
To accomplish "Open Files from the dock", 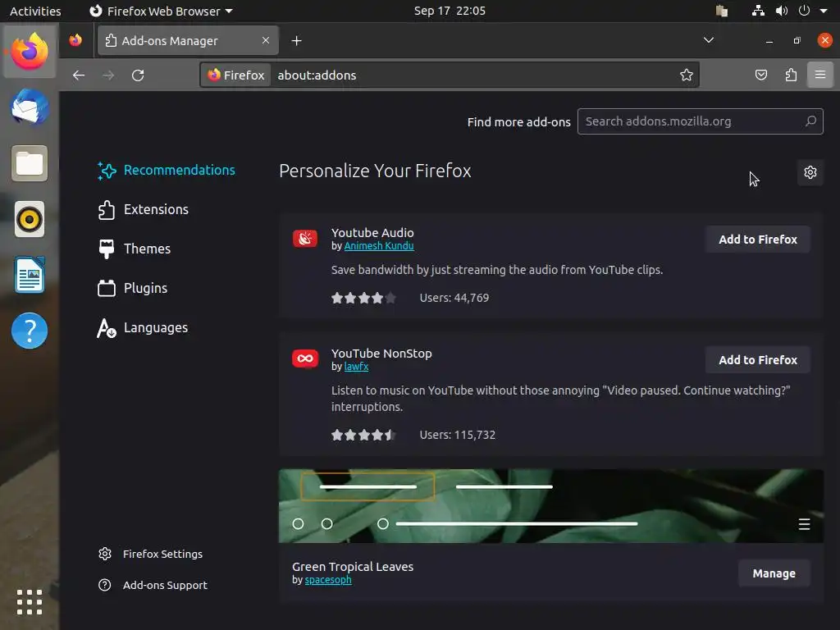I will pyautogui.click(x=30, y=163).
